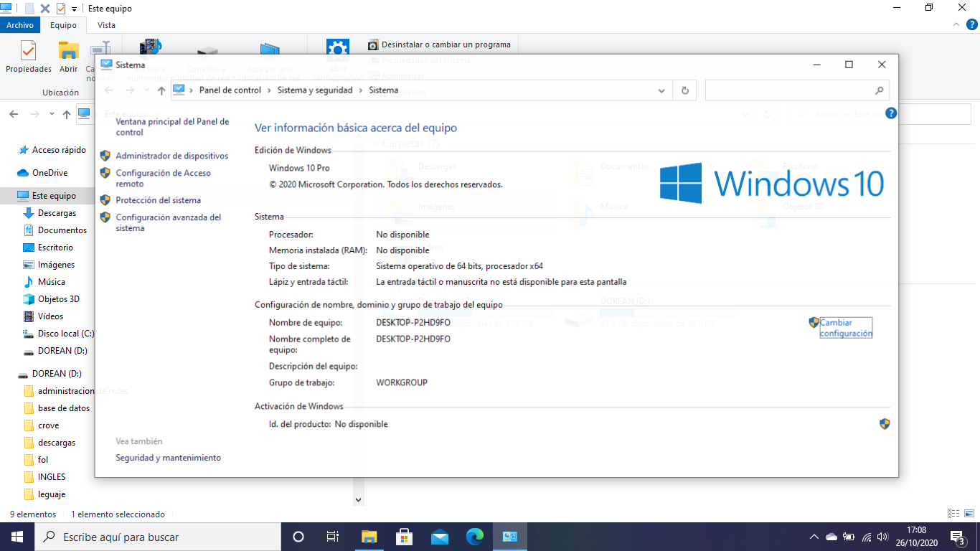Open Protección del sistema link
This screenshot has height=551, width=980.
pos(158,200)
